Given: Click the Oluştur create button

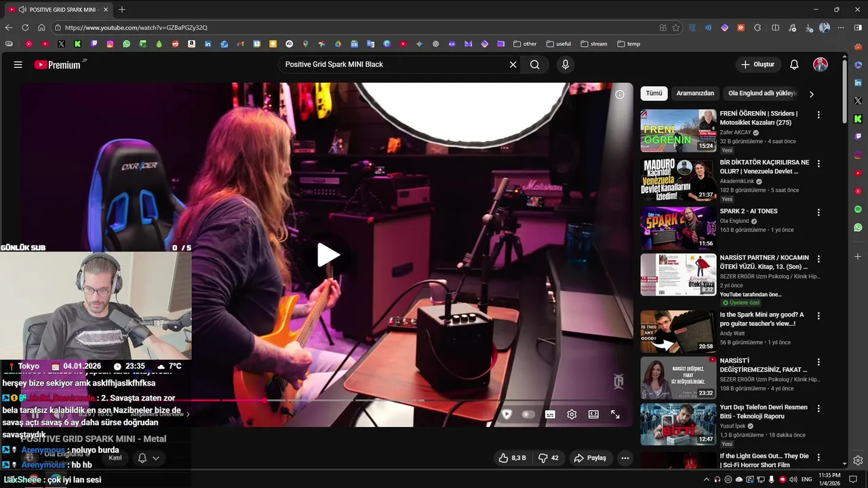Looking at the screenshot, I should click(x=757, y=64).
